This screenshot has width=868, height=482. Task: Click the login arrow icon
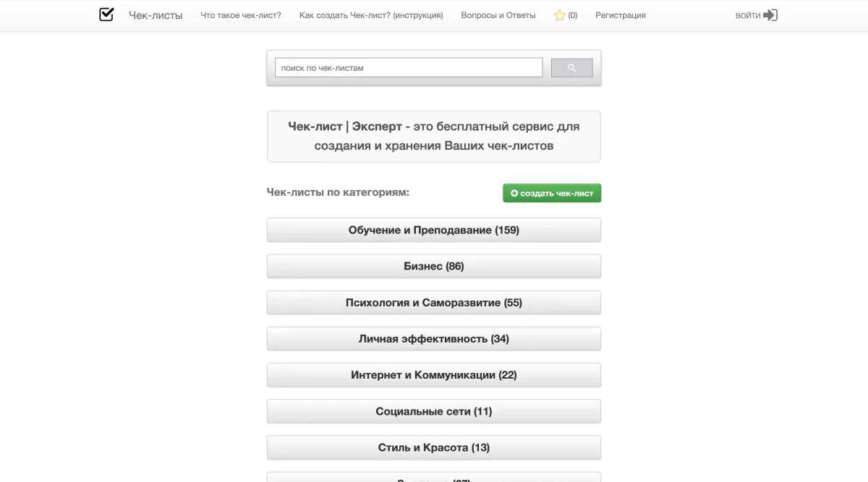click(770, 15)
